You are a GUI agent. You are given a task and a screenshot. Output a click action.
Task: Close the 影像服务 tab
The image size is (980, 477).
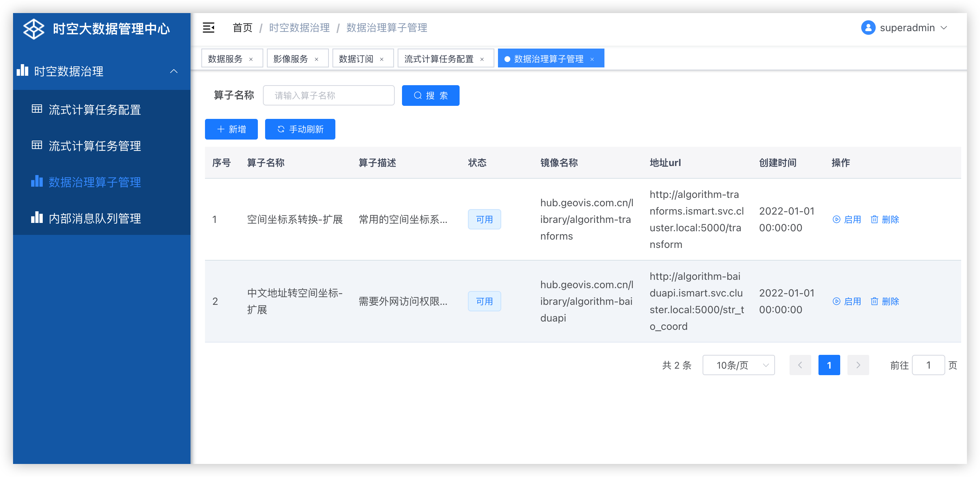point(317,59)
